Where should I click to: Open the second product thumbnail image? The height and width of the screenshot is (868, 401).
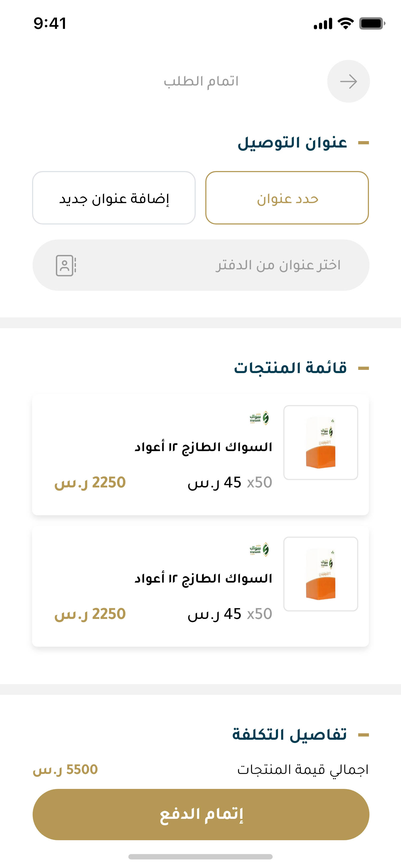(x=321, y=574)
